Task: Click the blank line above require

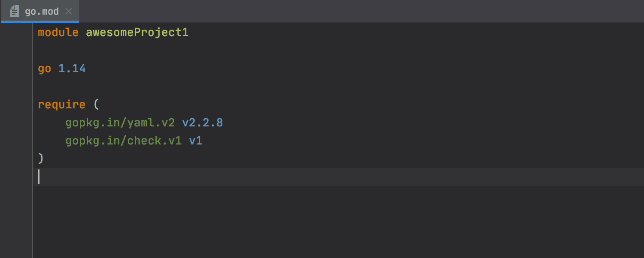Action: (338, 87)
